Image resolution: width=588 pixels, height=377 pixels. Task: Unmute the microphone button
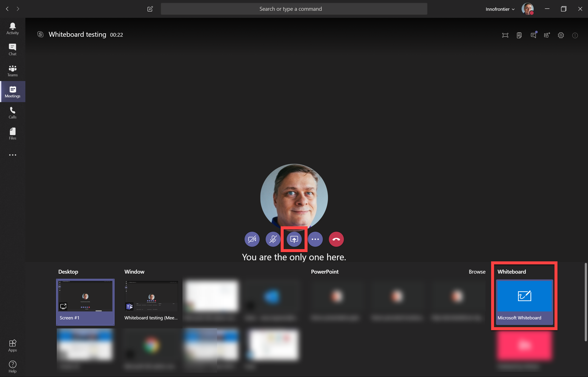coord(273,239)
